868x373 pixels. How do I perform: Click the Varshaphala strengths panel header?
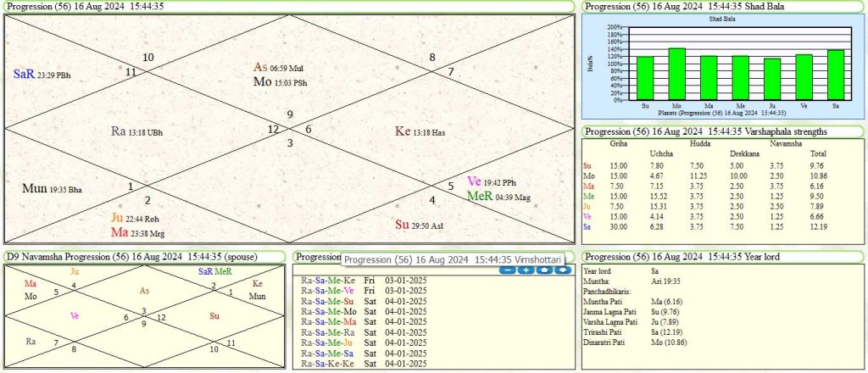pyautogui.click(x=721, y=131)
